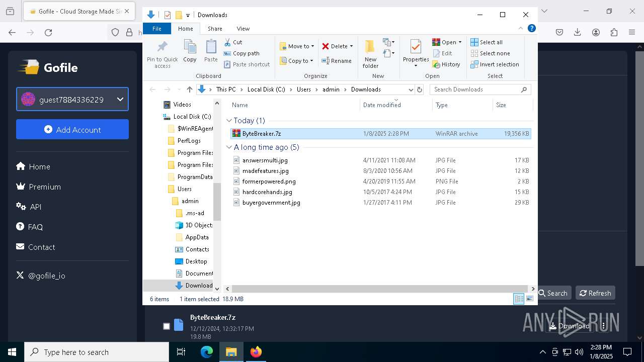Click the Paste ribbon icon
The image size is (644, 362).
pos(211,47)
